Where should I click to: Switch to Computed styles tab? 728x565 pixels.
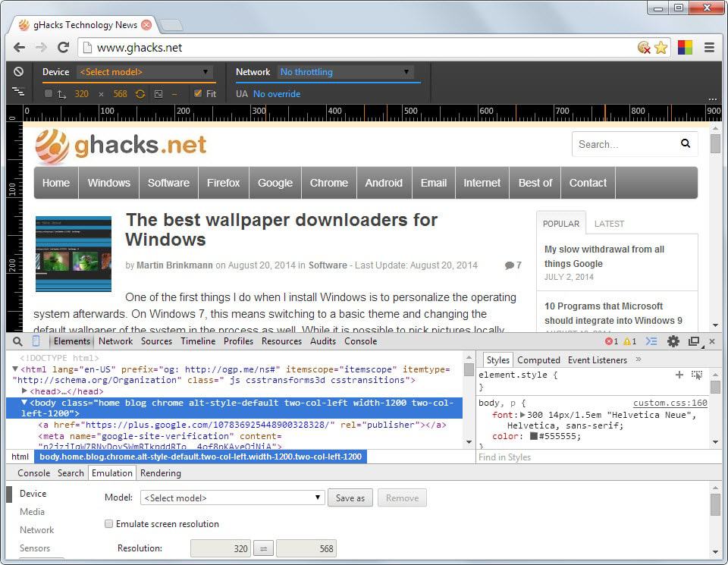[x=538, y=360]
